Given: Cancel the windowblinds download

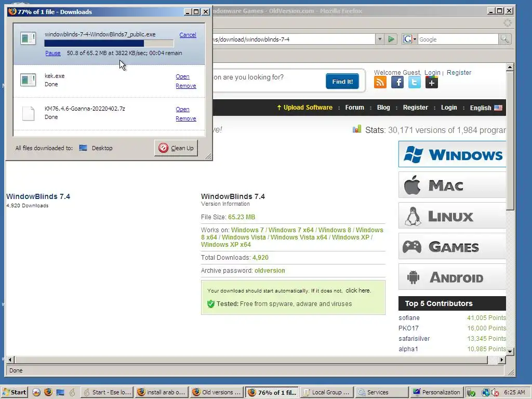Looking at the screenshot, I should pos(188,35).
